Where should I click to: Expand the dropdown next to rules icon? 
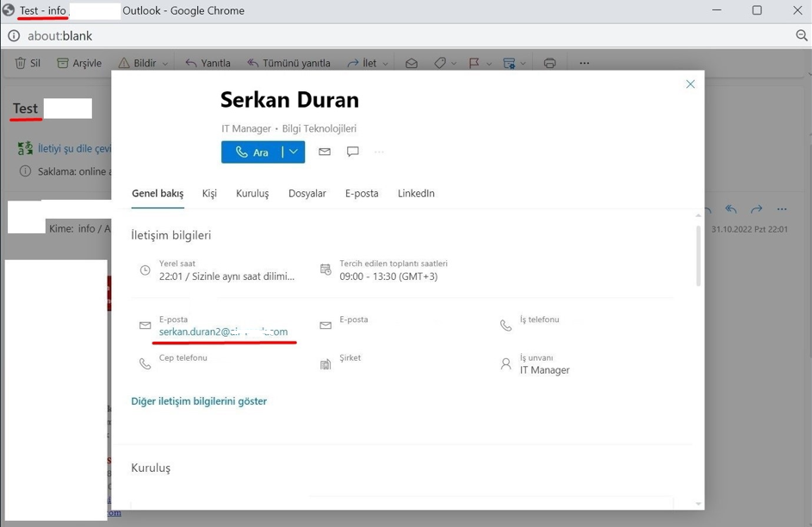523,64
